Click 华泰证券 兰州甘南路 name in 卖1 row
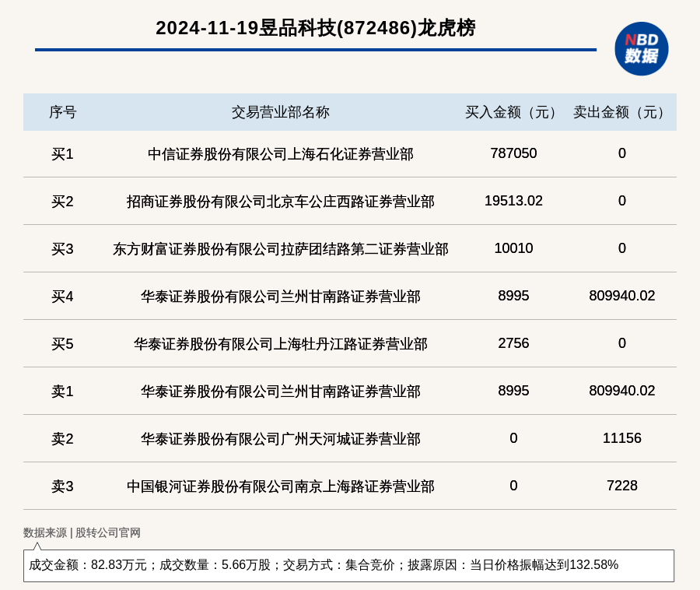 pyautogui.click(x=280, y=392)
